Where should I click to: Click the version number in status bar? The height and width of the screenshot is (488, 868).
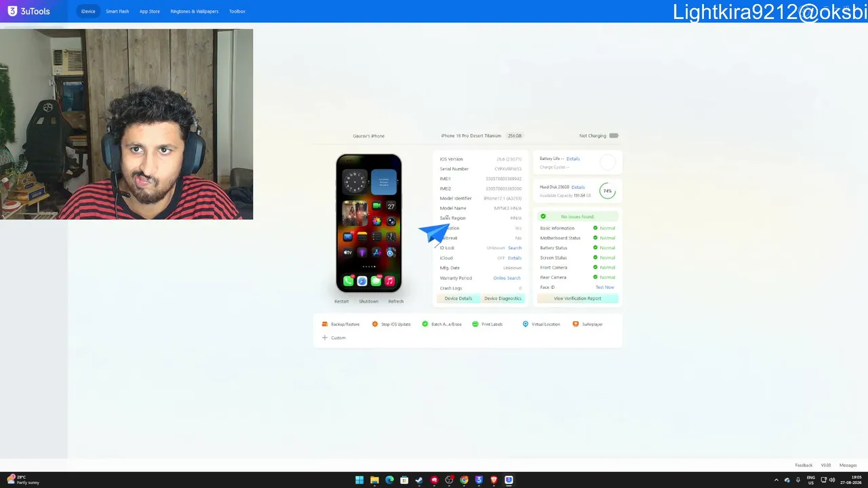pyautogui.click(x=826, y=466)
